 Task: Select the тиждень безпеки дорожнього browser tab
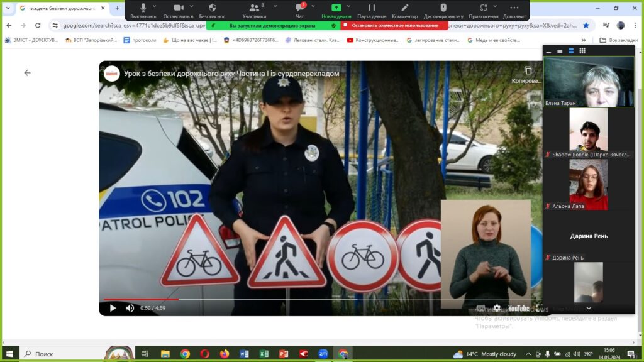(x=62, y=8)
